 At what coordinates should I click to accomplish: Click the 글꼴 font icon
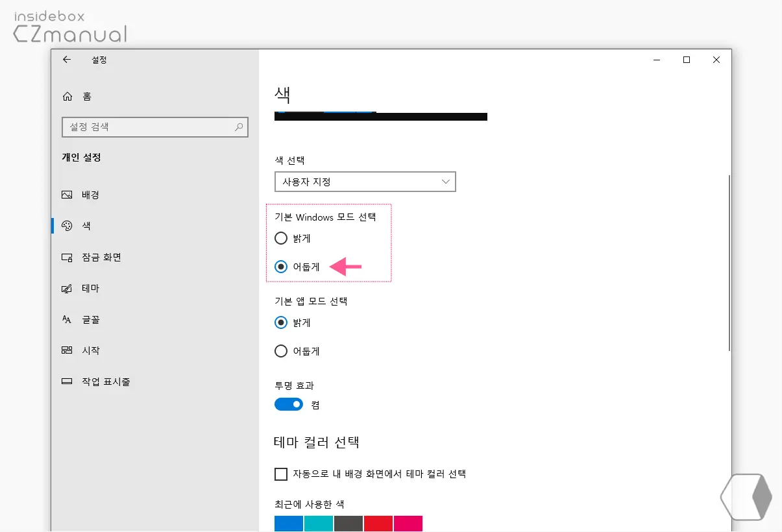tap(67, 319)
